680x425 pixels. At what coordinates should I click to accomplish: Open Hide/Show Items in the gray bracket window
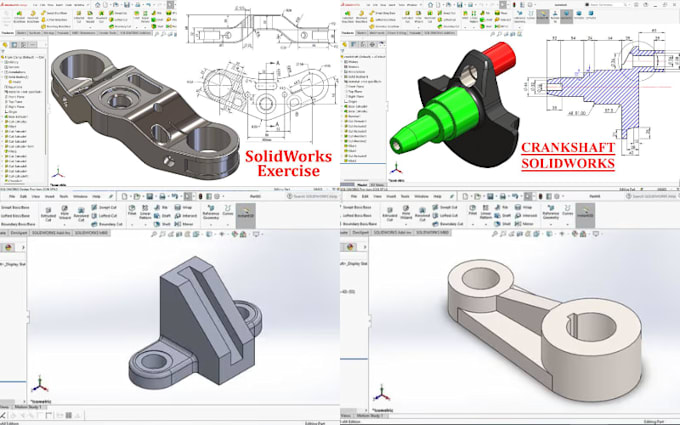[222, 234]
